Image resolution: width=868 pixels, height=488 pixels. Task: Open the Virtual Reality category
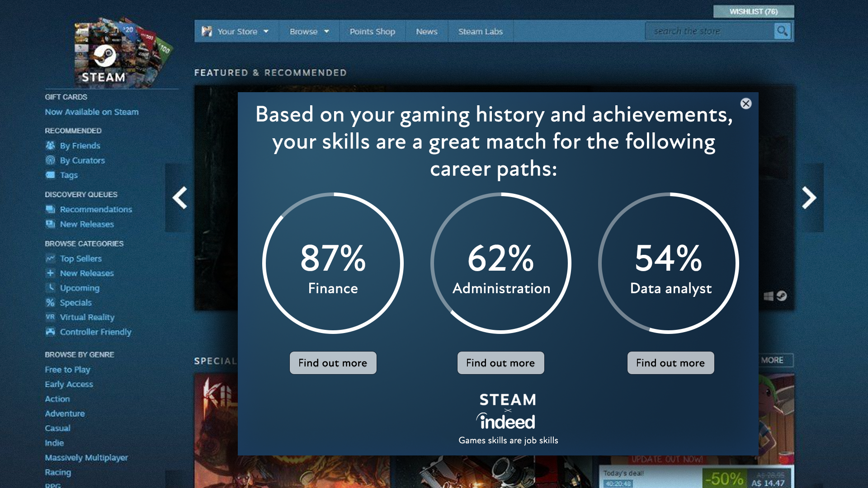pyautogui.click(x=87, y=317)
